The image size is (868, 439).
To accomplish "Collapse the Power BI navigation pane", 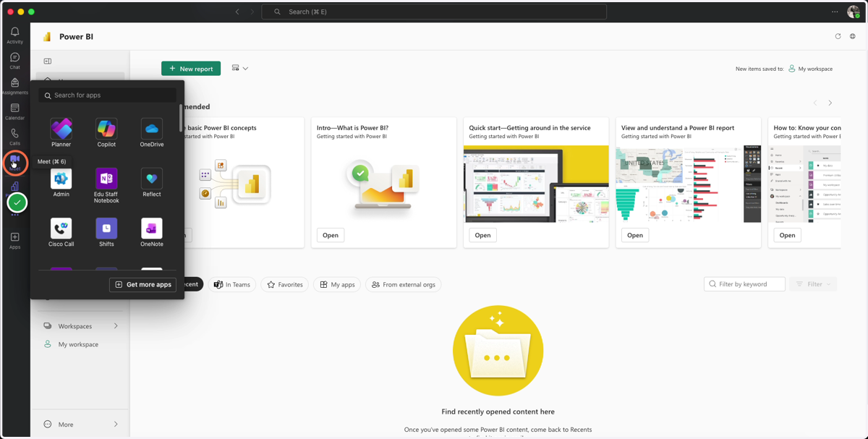I will [48, 61].
